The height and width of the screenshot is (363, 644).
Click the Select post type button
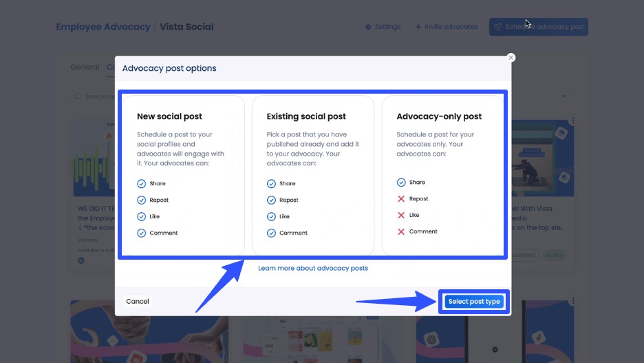pos(473,302)
